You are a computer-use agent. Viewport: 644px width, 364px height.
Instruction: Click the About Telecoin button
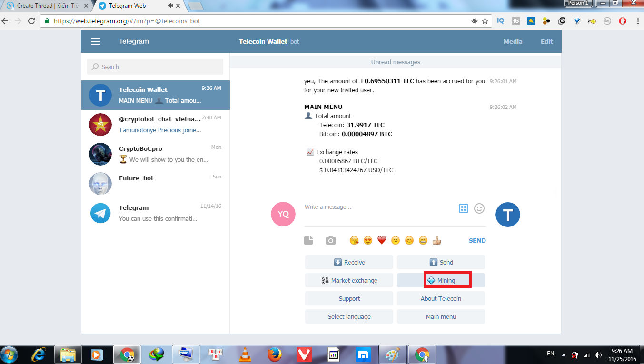[x=441, y=298]
